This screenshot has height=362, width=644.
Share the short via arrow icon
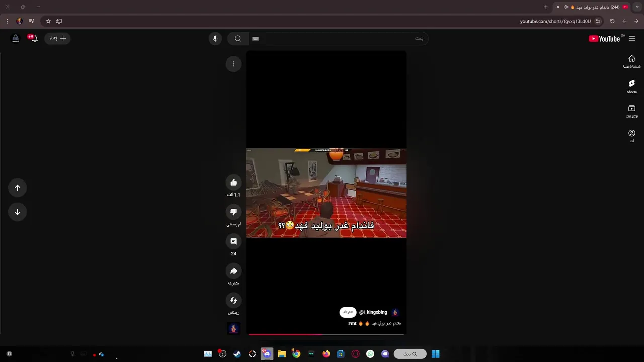pos(233,271)
